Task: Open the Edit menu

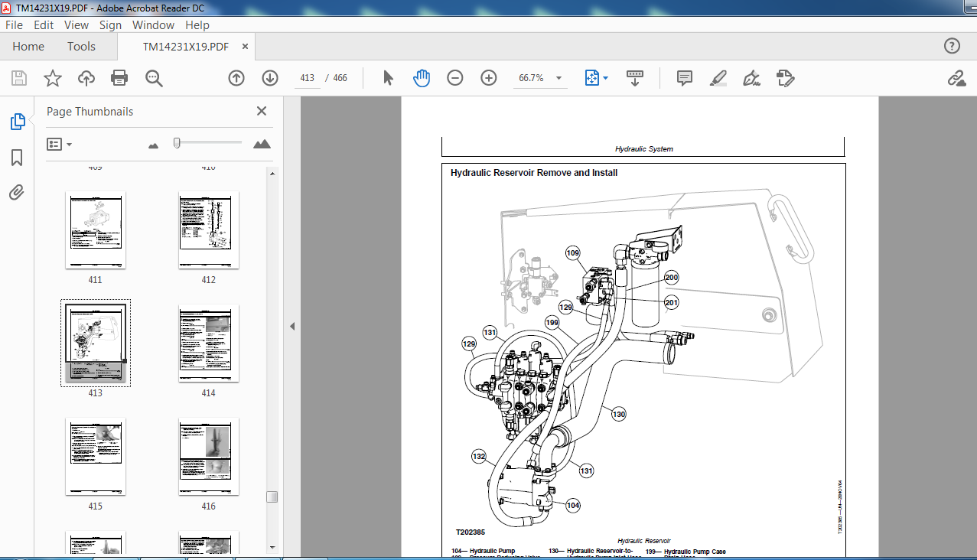Action: pos(44,24)
